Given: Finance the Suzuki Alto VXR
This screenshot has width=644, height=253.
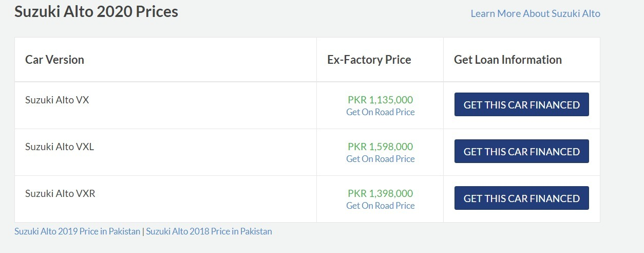Looking at the screenshot, I should click(522, 198).
